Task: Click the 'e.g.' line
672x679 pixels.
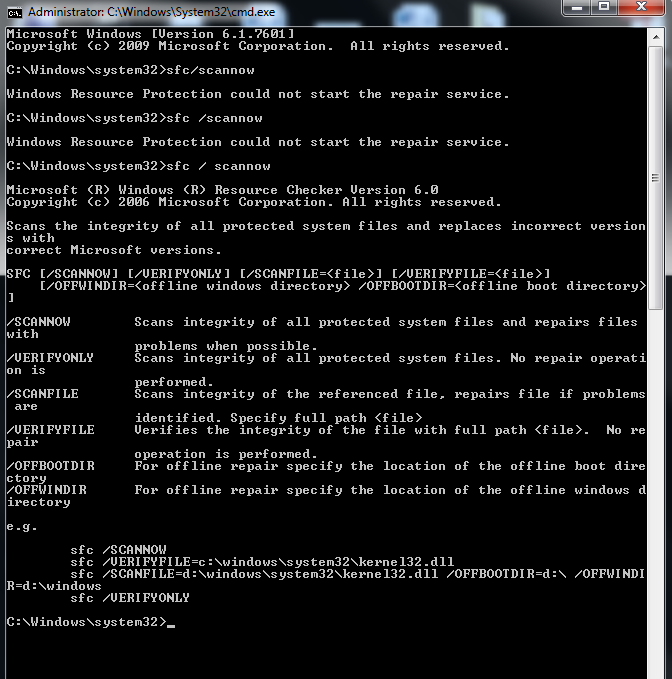Action: point(22,527)
